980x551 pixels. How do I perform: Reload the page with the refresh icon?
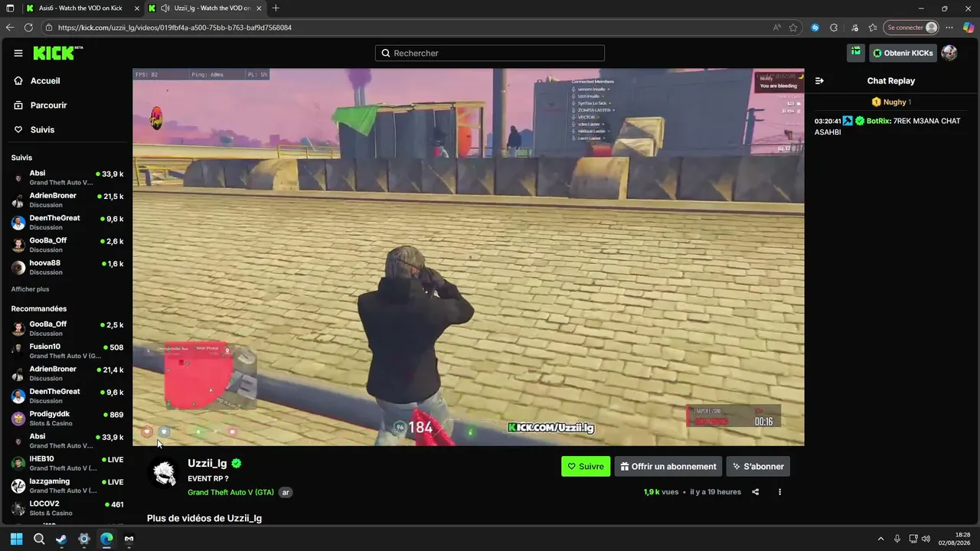28,28
